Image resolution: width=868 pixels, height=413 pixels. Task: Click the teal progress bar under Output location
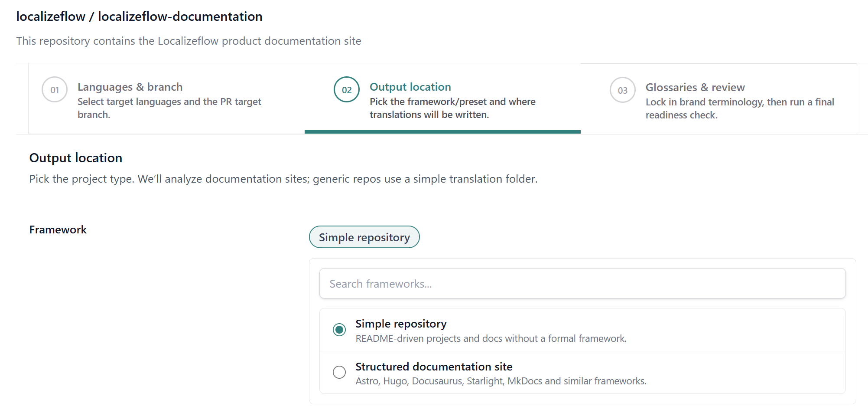(x=442, y=131)
